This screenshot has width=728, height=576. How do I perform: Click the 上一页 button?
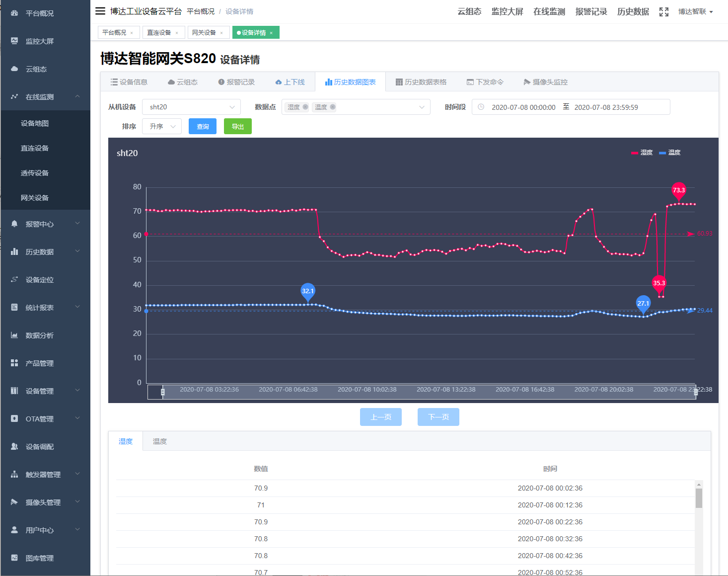coord(381,417)
